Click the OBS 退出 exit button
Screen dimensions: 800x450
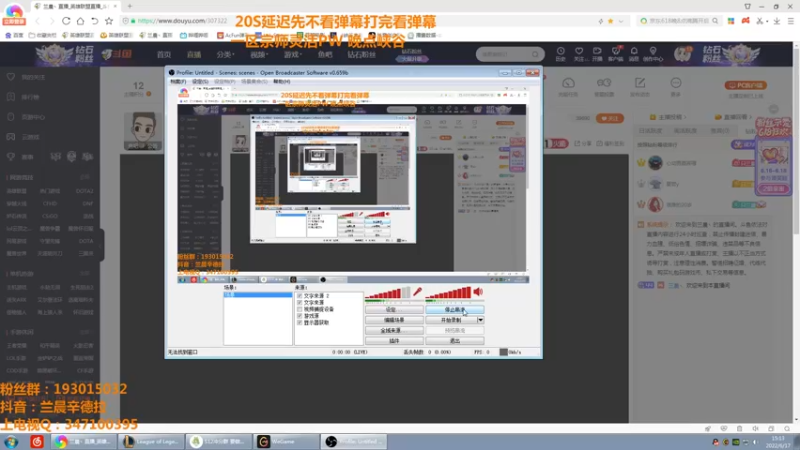[x=455, y=340]
